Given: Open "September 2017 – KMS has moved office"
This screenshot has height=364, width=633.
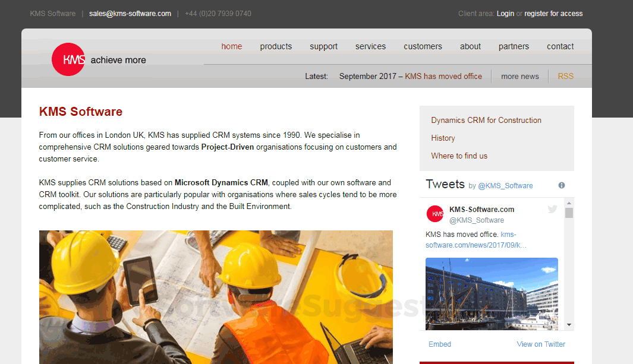Looking at the screenshot, I should [x=410, y=76].
